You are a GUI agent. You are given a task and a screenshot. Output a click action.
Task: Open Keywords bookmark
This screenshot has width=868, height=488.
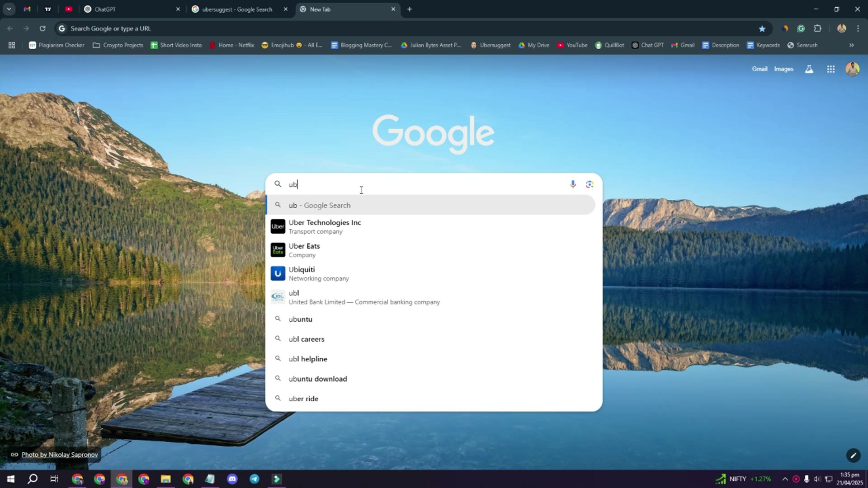point(764,45)
